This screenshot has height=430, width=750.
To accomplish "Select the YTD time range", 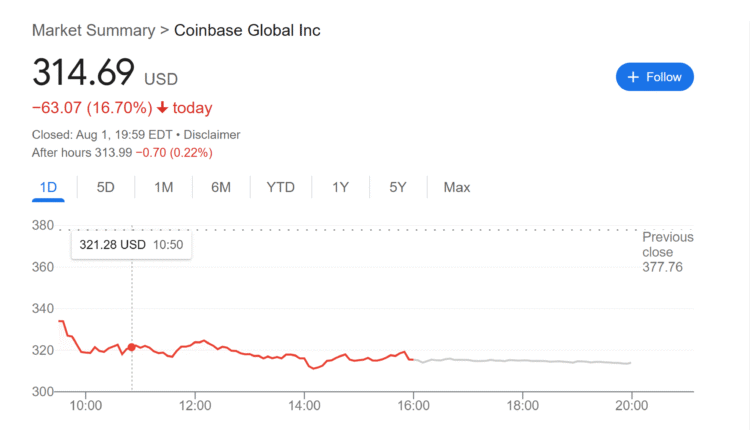I will coord(283,187).
